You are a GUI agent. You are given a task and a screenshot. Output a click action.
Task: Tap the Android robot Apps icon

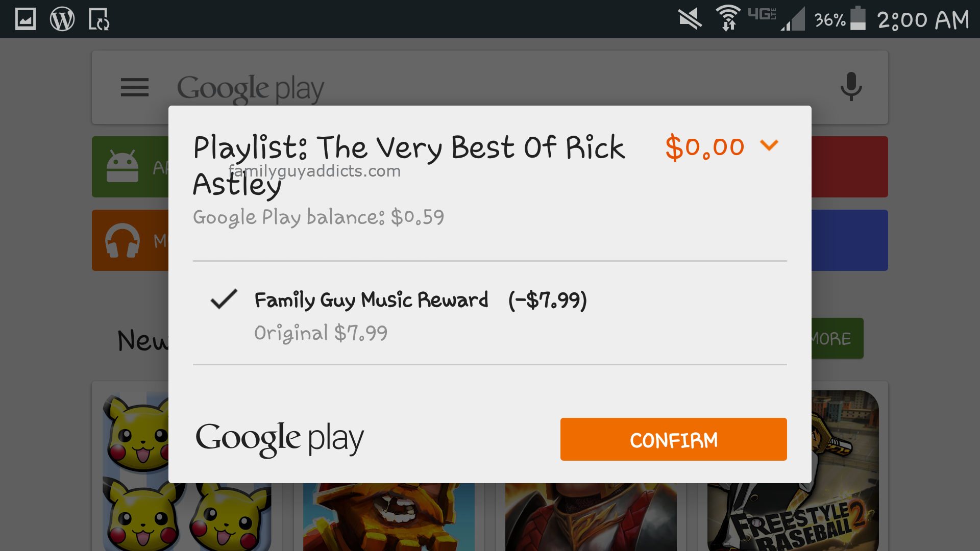[x=122, y=166]
